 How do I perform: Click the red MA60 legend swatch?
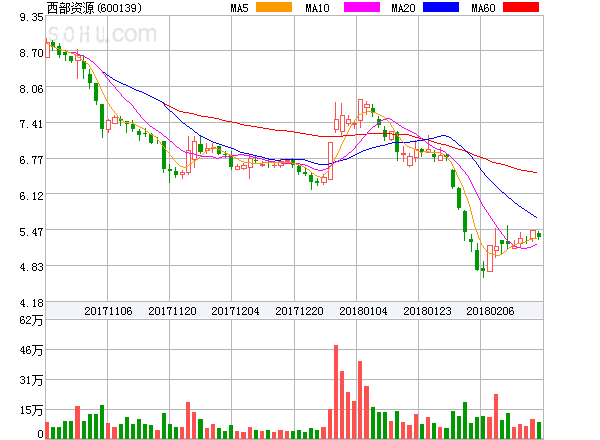(x=521, y=7)
